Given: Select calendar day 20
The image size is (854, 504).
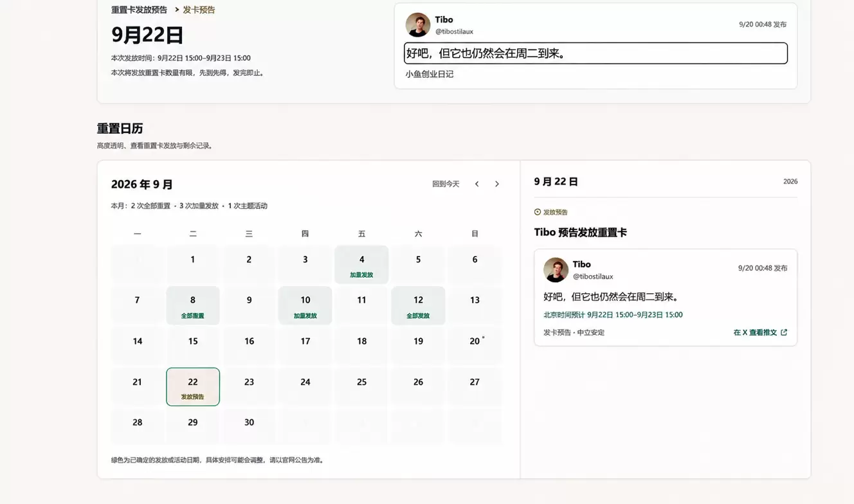Looking at the screenshot, I should click(x=475, y=346).
